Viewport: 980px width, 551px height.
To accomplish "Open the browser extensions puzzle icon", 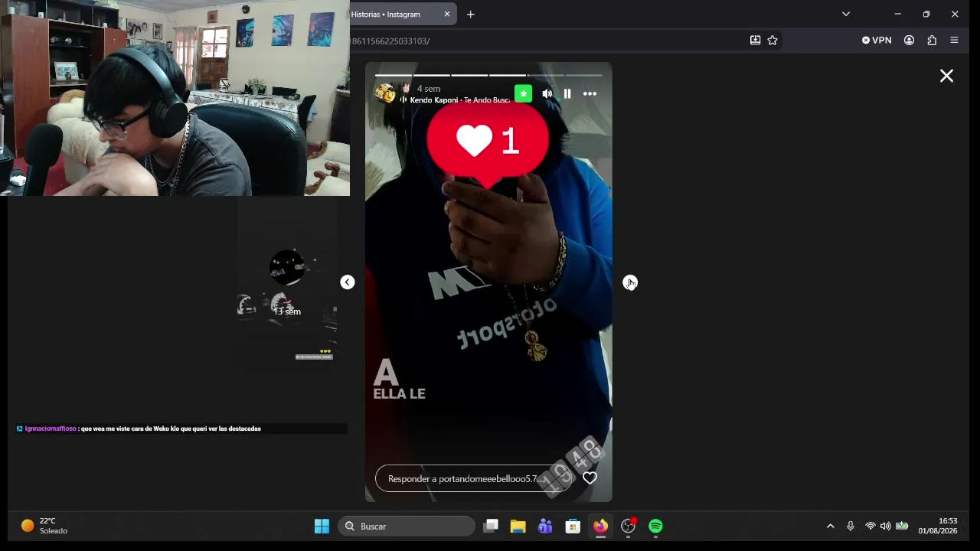I will pyautogui.click(x=932, y=40).
